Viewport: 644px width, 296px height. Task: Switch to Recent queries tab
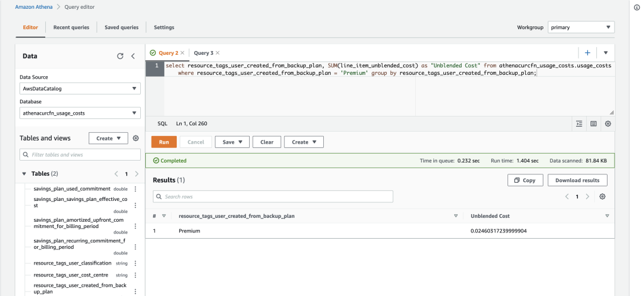[x=71, y=28]
